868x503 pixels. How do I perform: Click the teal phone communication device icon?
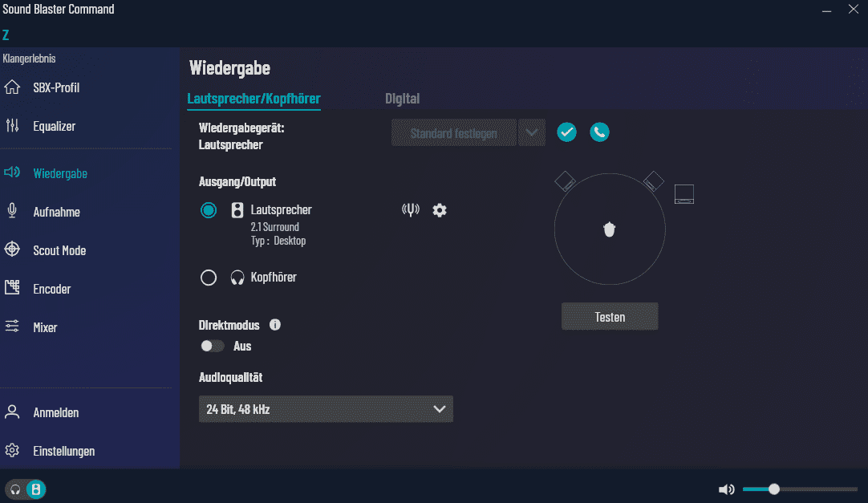[x=599, y=132]
